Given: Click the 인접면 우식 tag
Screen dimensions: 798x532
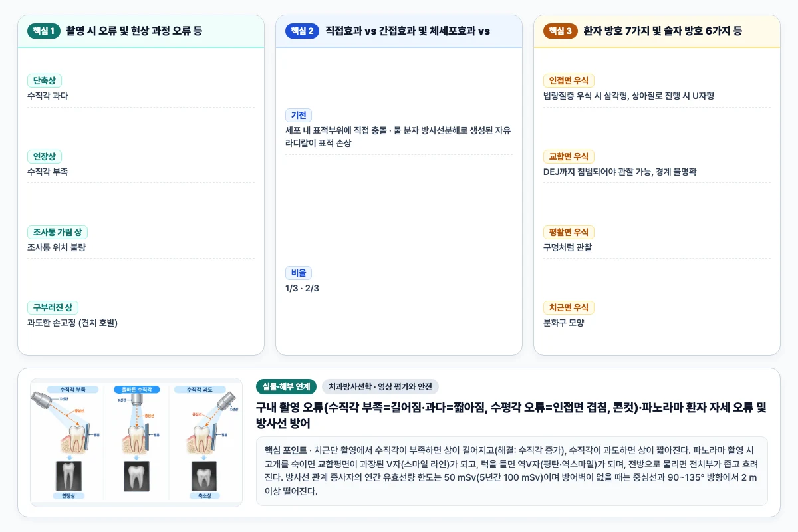Looking at the screenshot, I should (x=569, y=80).
